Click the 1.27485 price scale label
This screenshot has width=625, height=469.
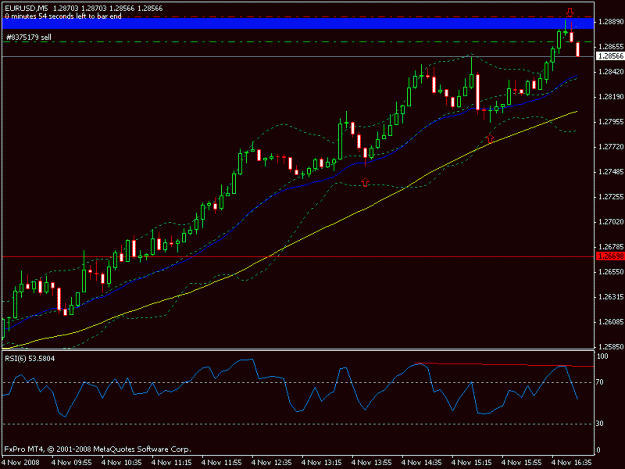pyautogui.click(x=611, y=172)
